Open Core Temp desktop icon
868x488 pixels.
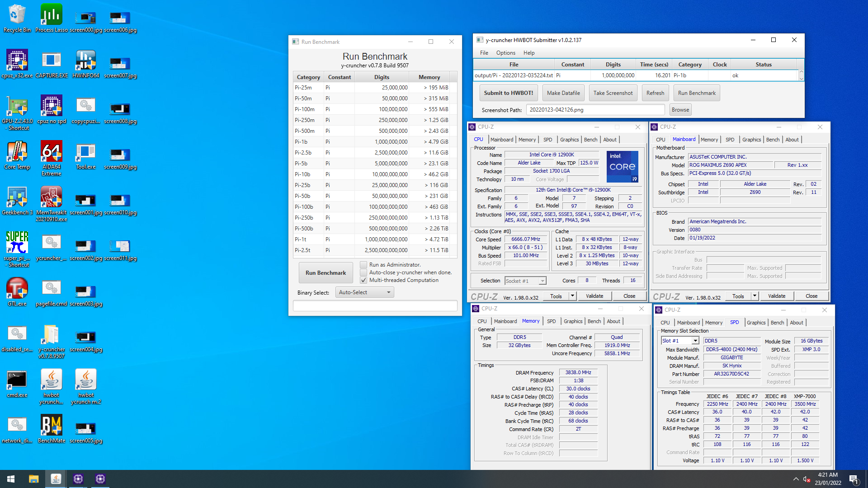pyautogui.click(x=17, y=155)
